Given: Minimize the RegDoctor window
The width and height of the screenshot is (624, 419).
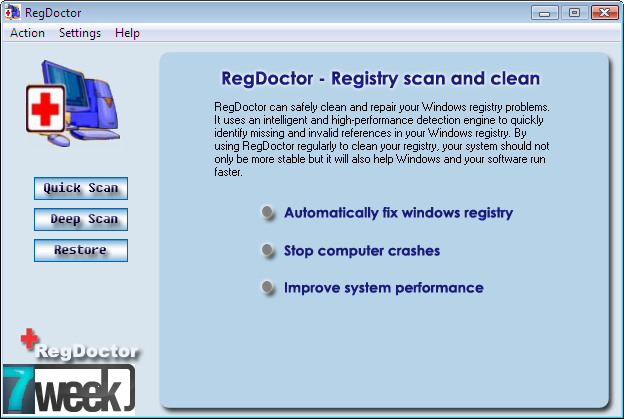Looking at the screenshot, I should pos(545,13).
